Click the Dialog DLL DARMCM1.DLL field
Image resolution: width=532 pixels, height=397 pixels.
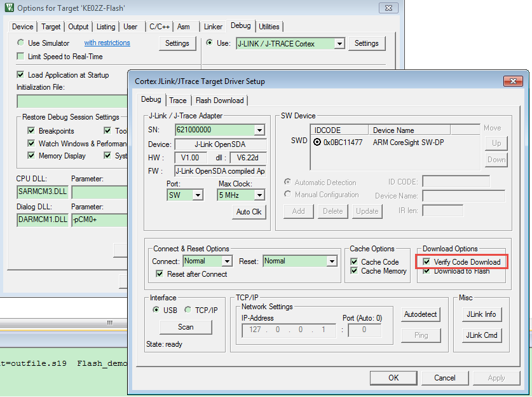(43, 219)
